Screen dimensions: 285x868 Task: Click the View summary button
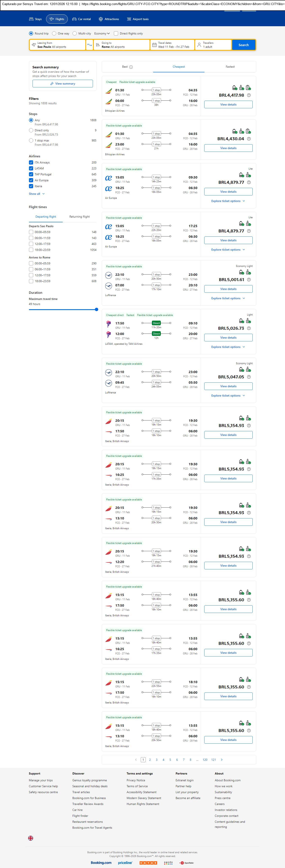63,84
